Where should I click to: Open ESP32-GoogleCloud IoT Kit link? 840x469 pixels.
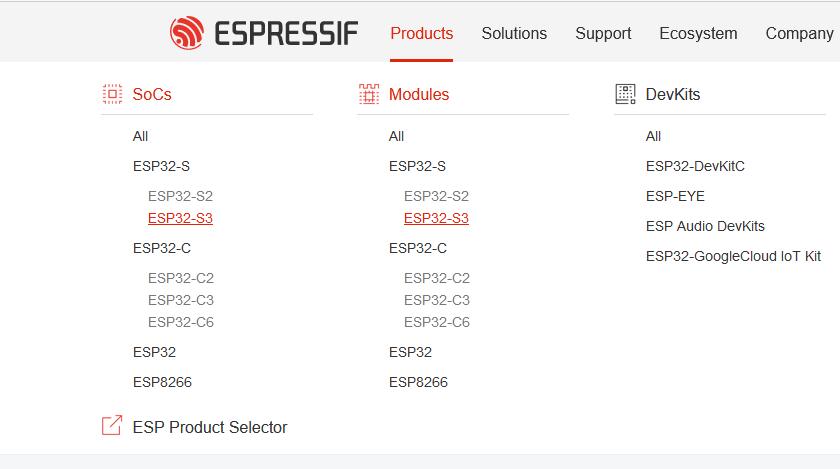click(733, 256)
